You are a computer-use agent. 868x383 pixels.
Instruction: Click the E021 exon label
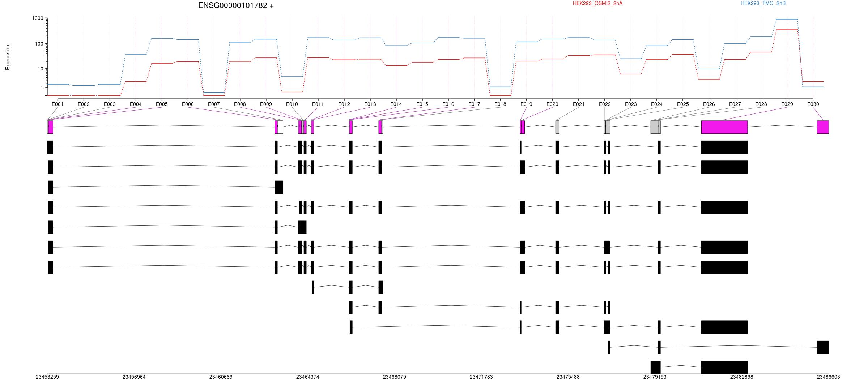tap(579, 104)
